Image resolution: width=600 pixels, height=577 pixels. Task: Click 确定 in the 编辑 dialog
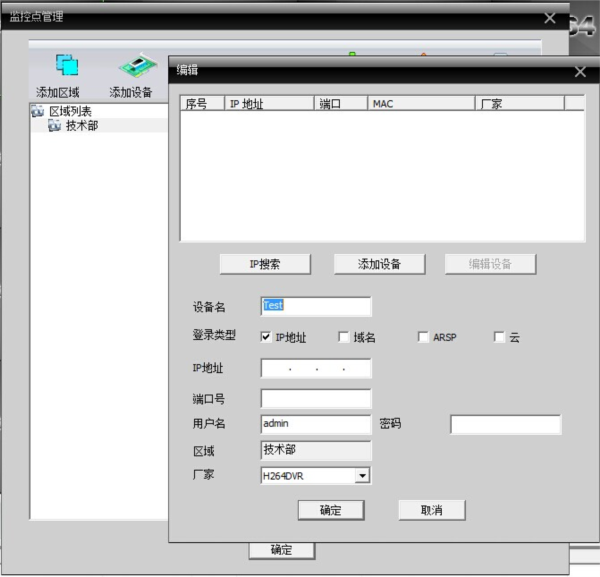(330, 510)
